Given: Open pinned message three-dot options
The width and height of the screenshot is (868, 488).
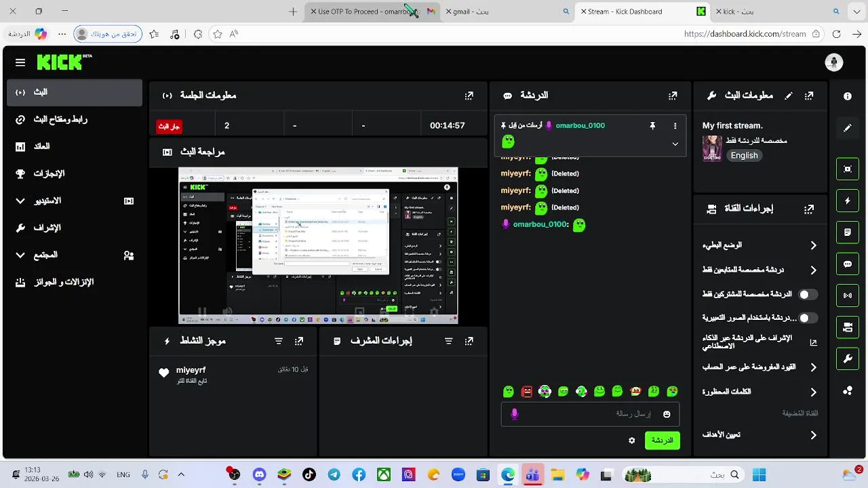Looking at the screenshot, I should [x=675, y=126].
